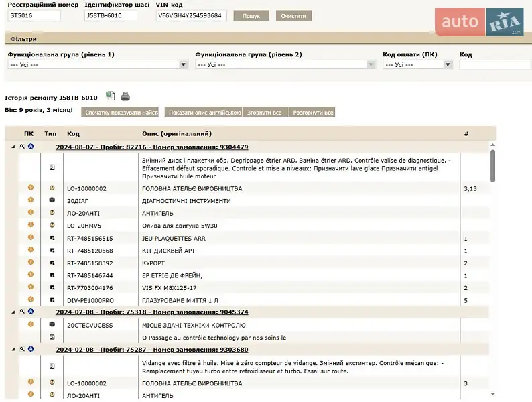The height and width of the screenshot is (402, 532).
Task: Collapse the order 9303680 group
Action: pyautogui.click(x=13, y=350)
